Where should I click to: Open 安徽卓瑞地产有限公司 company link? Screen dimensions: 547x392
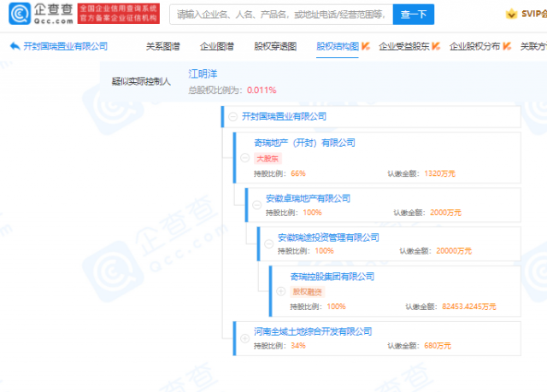pyautogui.click(x=308, y=198)
